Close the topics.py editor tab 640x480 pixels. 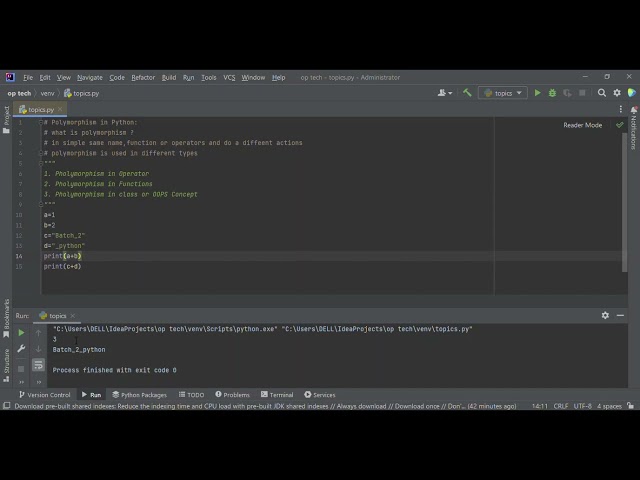tap(60, 109)
